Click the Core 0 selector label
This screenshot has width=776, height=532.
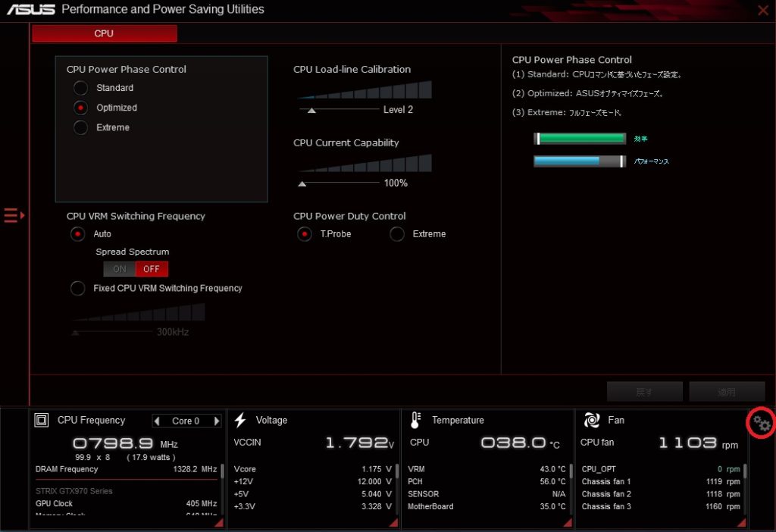(x=186, y=421)
